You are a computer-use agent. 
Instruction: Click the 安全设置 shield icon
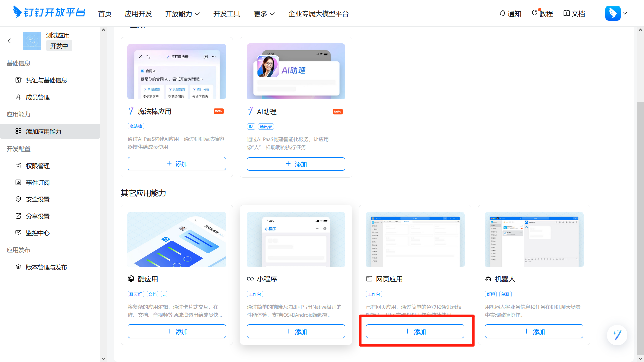coord(18,199)
